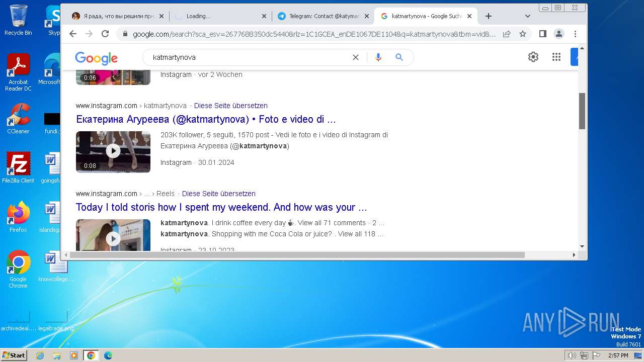Open Recycle Bin on desktop
This screenshot has width=644, height=362.
[18, 20]
